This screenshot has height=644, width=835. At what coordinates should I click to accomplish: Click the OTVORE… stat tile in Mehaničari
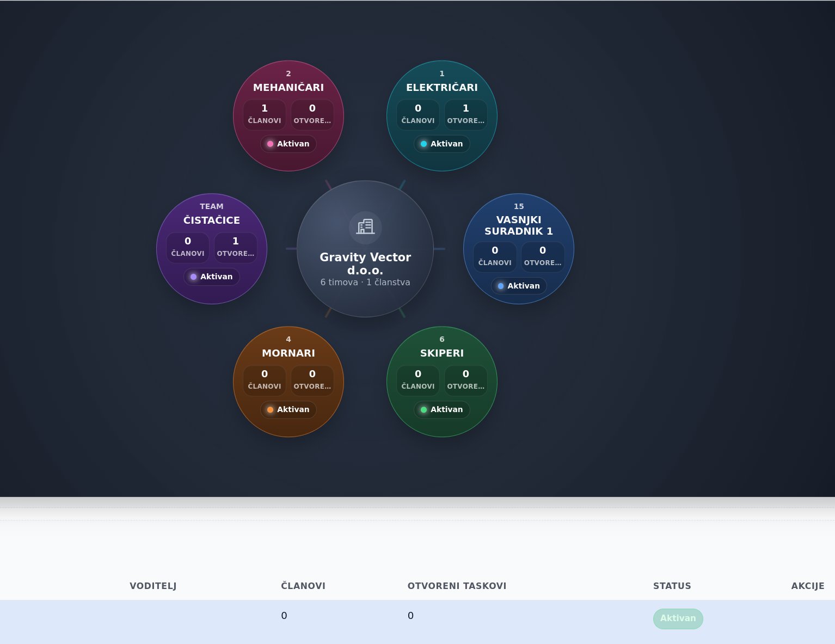312,114
